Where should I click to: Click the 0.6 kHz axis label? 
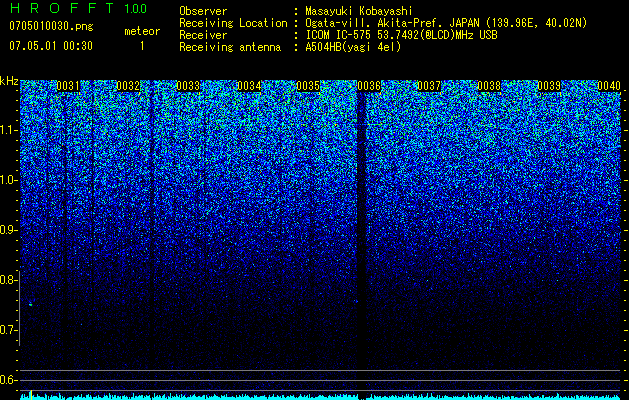tap(8, 380)
